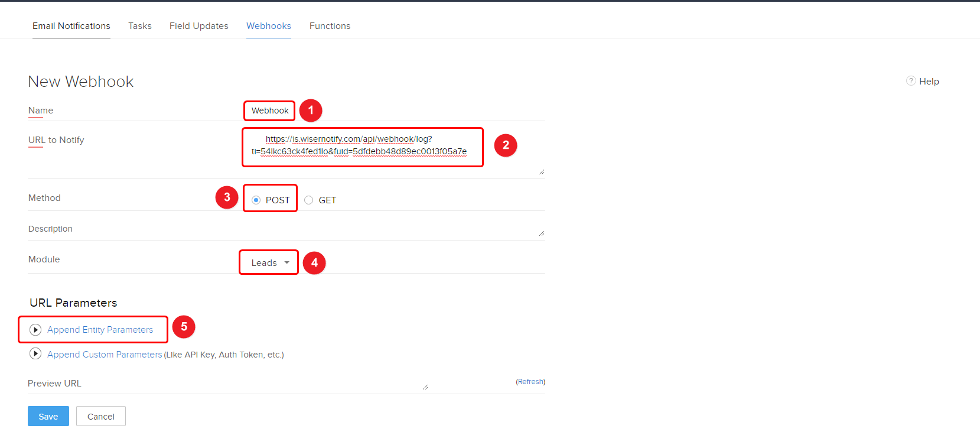Focus the webhook Name input field
Image resolution: width=980 pixels, height=445 pixels.
point(270,111)
